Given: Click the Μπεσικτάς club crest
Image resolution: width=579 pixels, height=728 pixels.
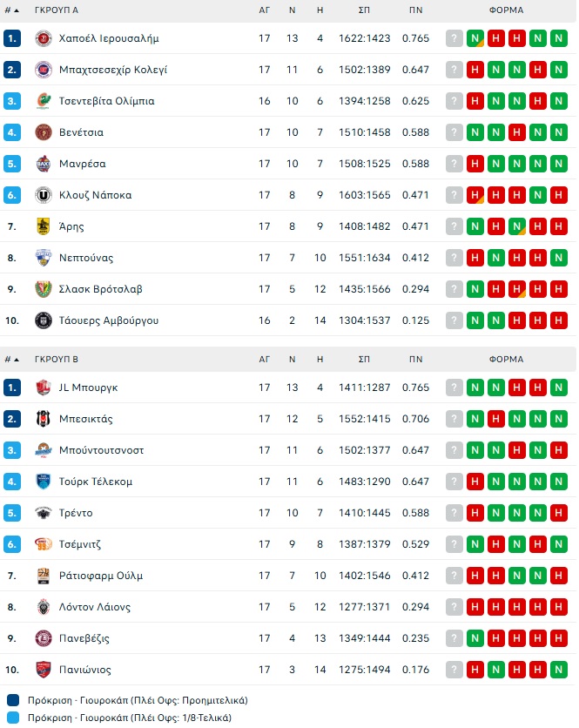Looking at the screenshot, I should click(44, 419).
